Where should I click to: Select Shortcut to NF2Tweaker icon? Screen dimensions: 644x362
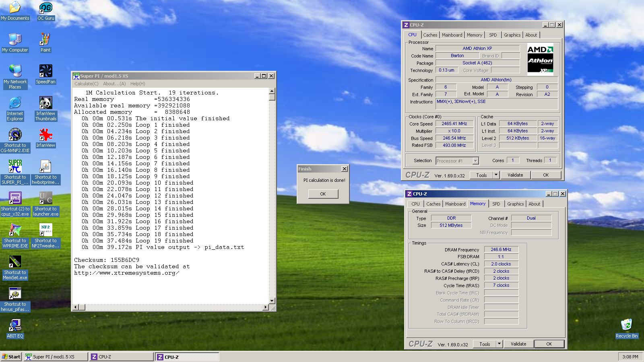(x=45, y=236)
